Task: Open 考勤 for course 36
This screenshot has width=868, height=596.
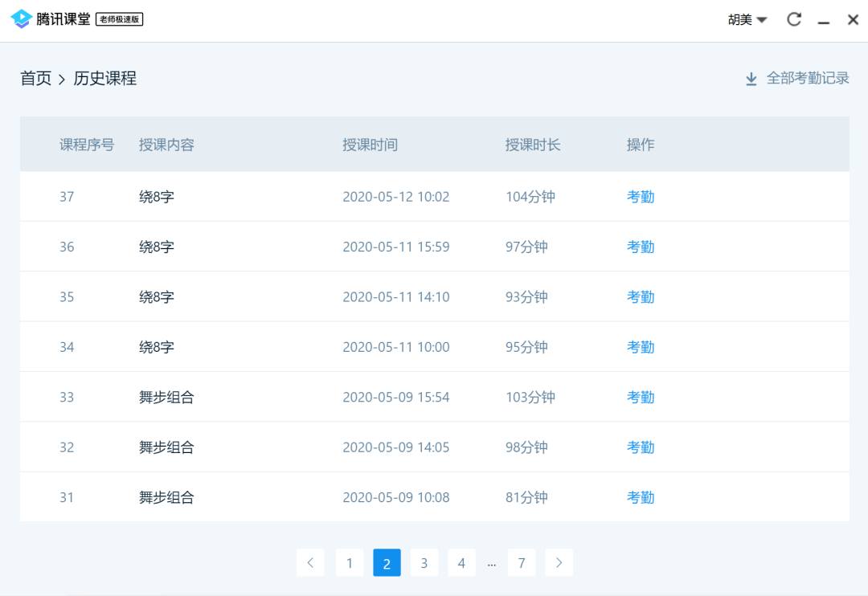Action: point(641,247)
